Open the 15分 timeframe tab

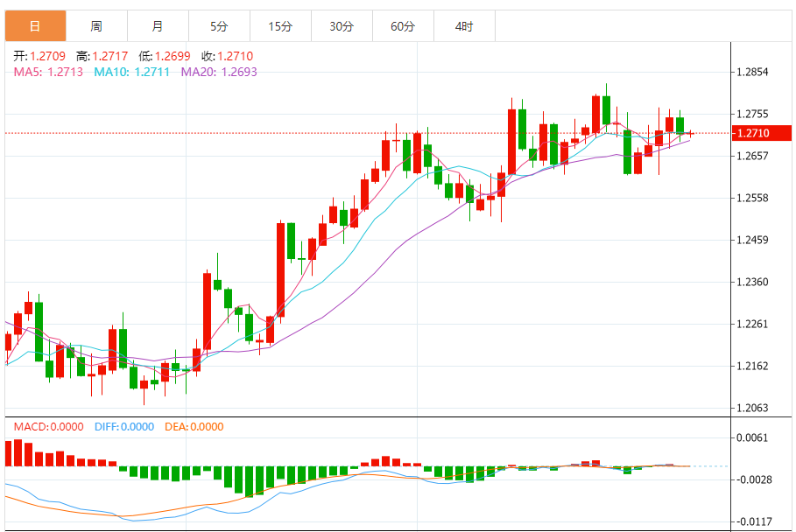click(x=280, y=26)
